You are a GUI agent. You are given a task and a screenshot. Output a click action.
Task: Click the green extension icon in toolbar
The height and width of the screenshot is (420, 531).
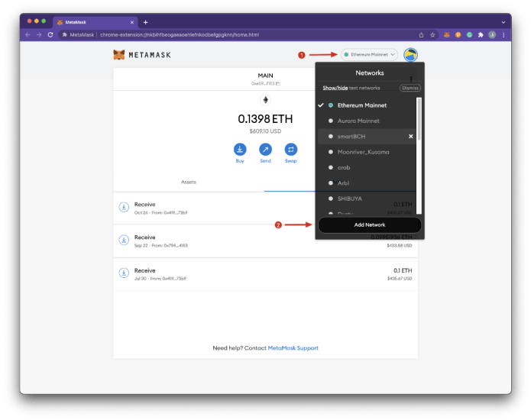469,35
